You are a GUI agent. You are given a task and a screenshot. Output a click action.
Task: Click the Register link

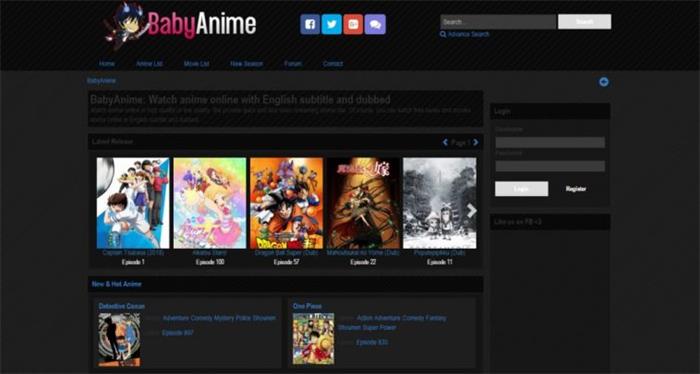(x=576, y=189)
